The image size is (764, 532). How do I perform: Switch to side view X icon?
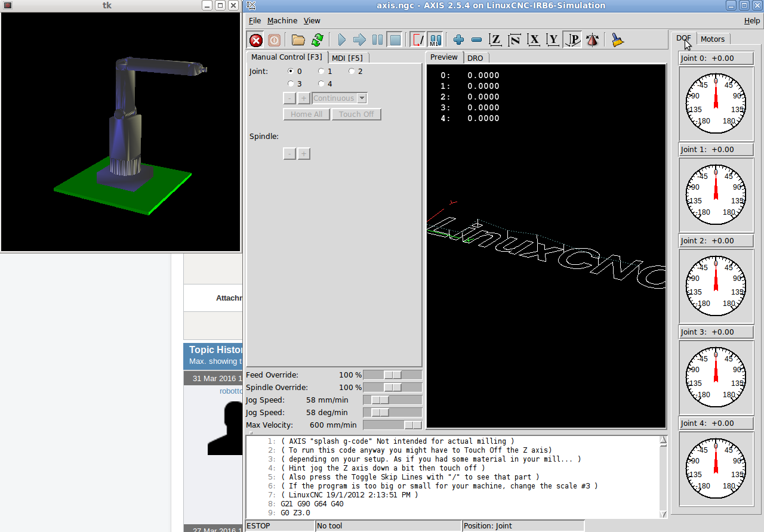pyautogui.click(x=534, y=40)
